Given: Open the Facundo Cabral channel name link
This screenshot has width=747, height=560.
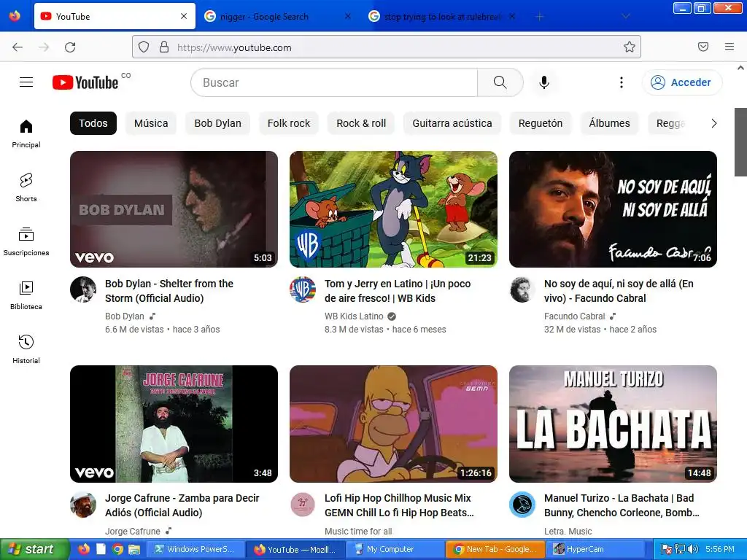Looking at the screenshot, I should [x=575, y=316].
